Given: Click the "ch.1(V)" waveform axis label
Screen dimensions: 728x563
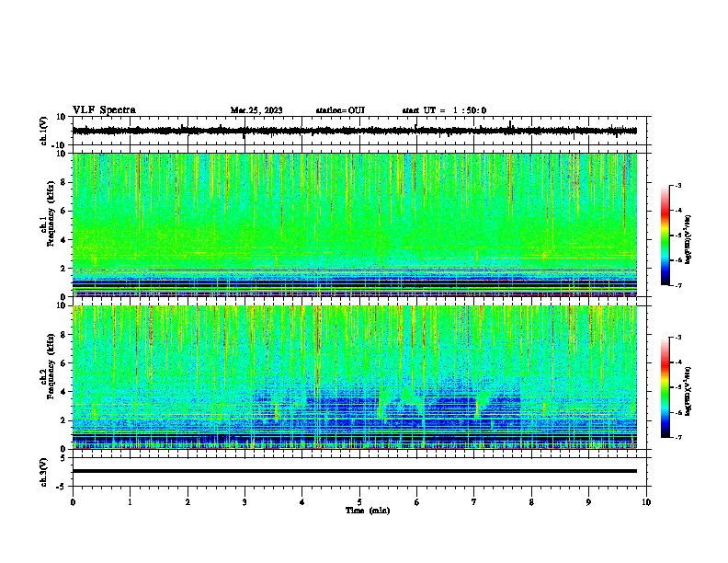Looking at the screenshot, I should click(x=44, y=131).
